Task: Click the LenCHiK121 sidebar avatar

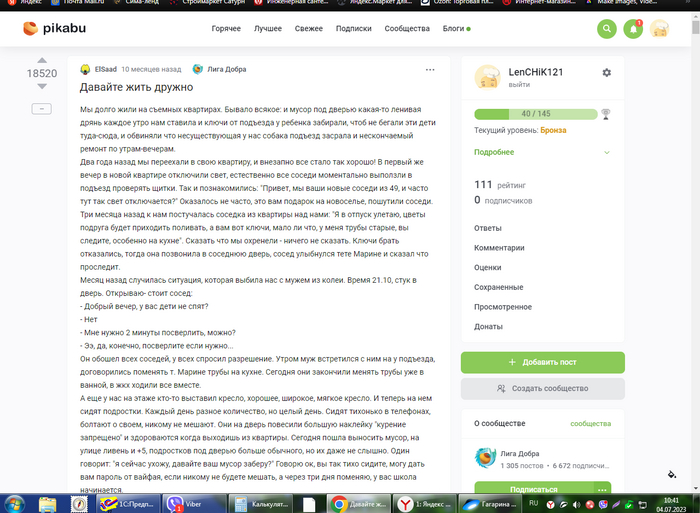Action: point(488,77)
